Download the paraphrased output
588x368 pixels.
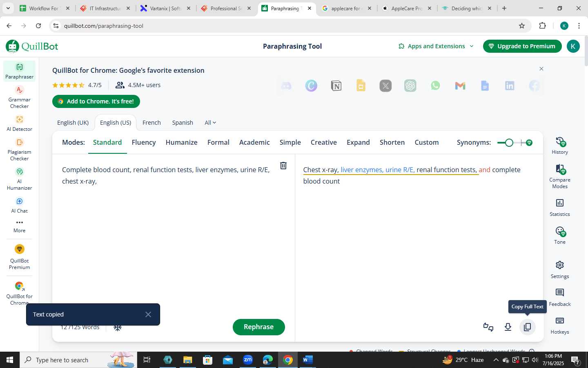pos(508,327)
